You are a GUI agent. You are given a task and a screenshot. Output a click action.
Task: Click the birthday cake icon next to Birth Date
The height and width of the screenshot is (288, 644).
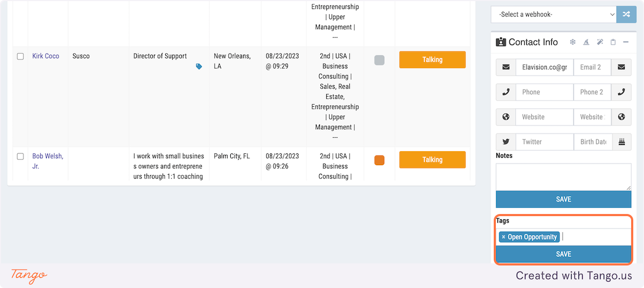click(x=621, y=142)
